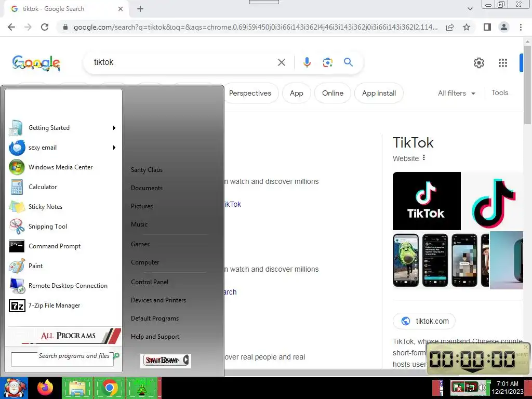This screenshot has width=532, height=399.
Task: Open Windows Media Center
Action: [63, 167]
